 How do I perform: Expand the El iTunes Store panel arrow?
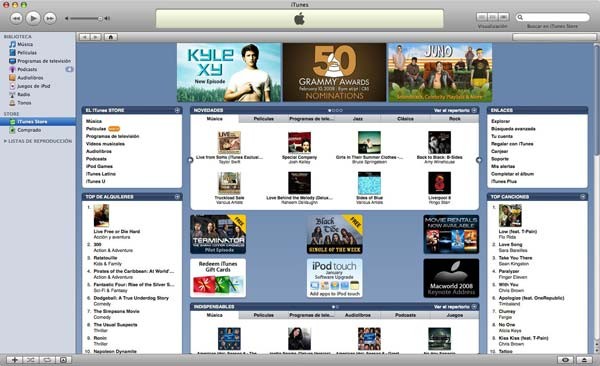point(177,110)
